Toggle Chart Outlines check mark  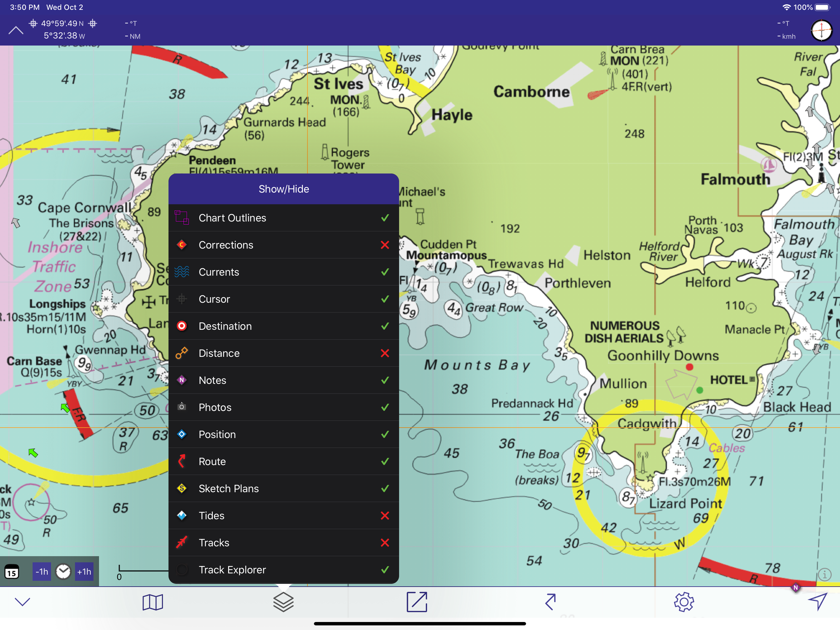[385, 218]
